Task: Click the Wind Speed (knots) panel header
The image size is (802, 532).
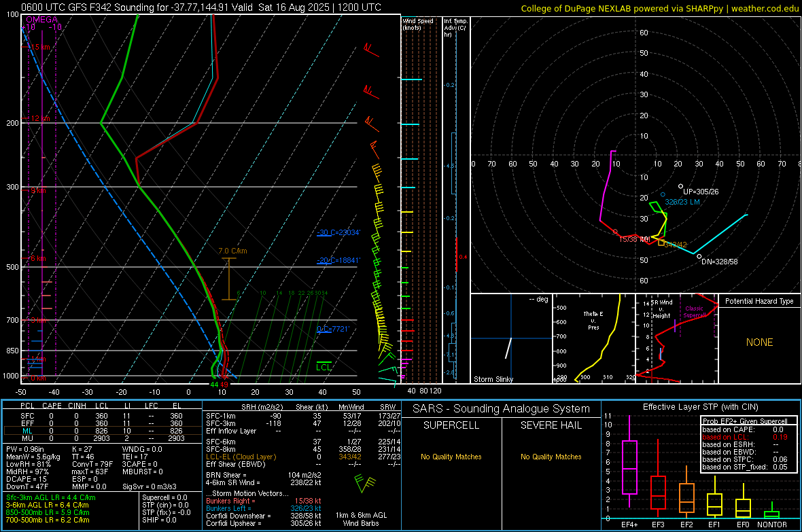Action: click(418, 24)
